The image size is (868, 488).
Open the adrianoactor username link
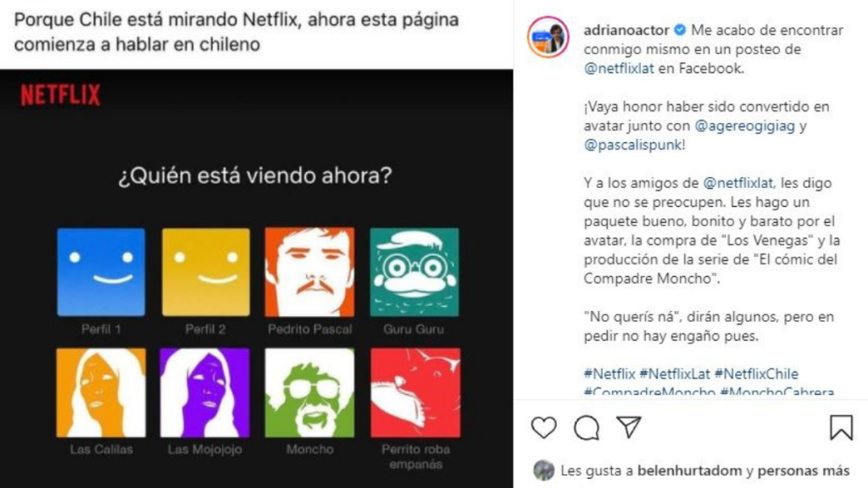[x=626, y=30]
